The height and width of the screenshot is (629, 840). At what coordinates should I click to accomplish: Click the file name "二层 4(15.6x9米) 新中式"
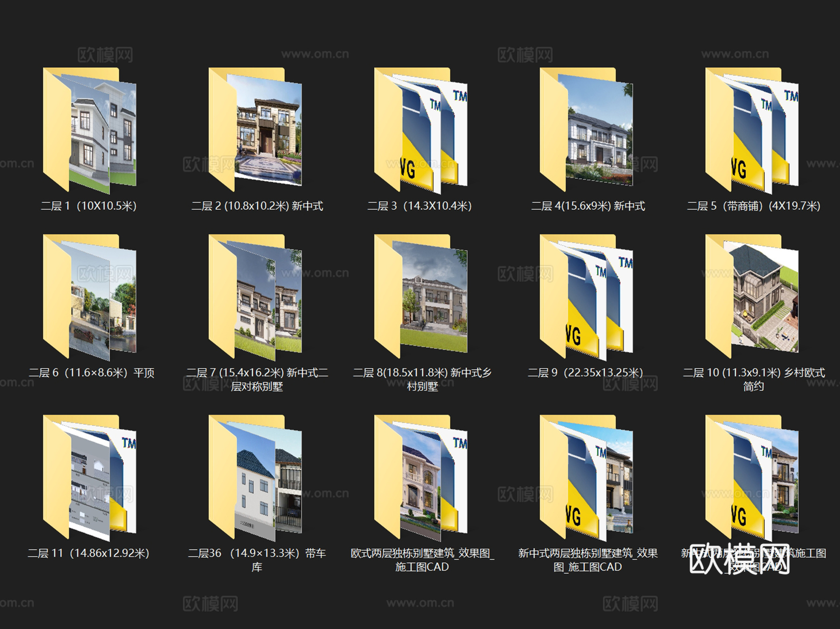(x=588, y=206)
